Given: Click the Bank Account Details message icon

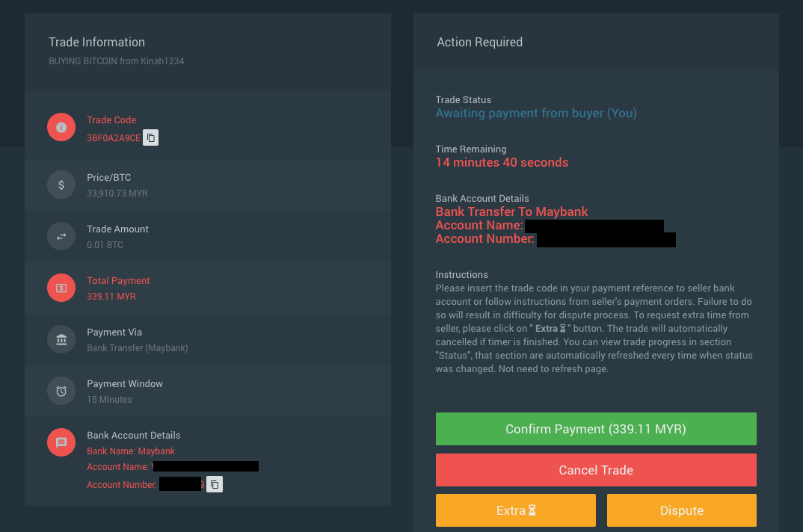Looking at the screenshot, I should point(61,442).
